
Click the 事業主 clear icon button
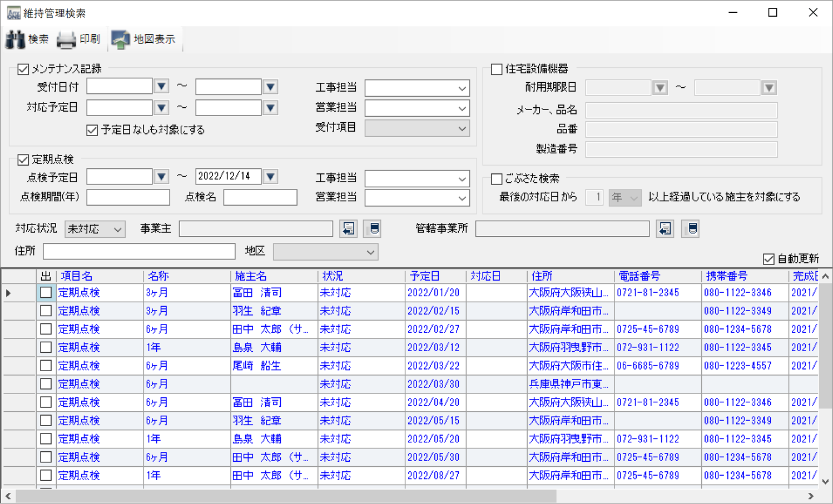tap(374, 228)
